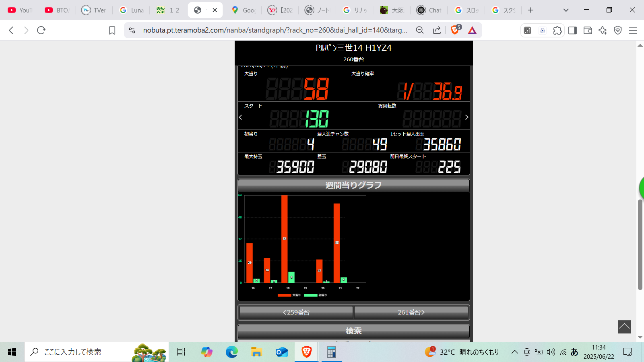Viewport: 644px width, 362px height.
Task: Click the zoom magnifier icon in address bar
Action: (x=420, y=30)
